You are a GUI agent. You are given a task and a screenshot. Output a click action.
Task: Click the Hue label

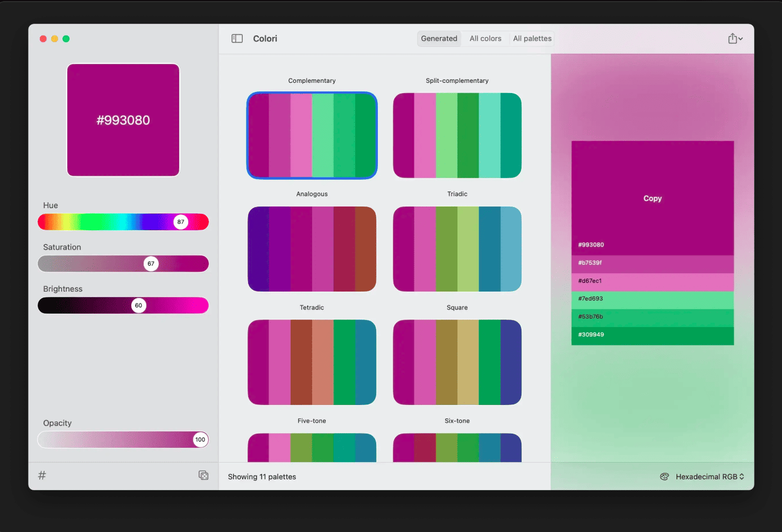point(51,205)
